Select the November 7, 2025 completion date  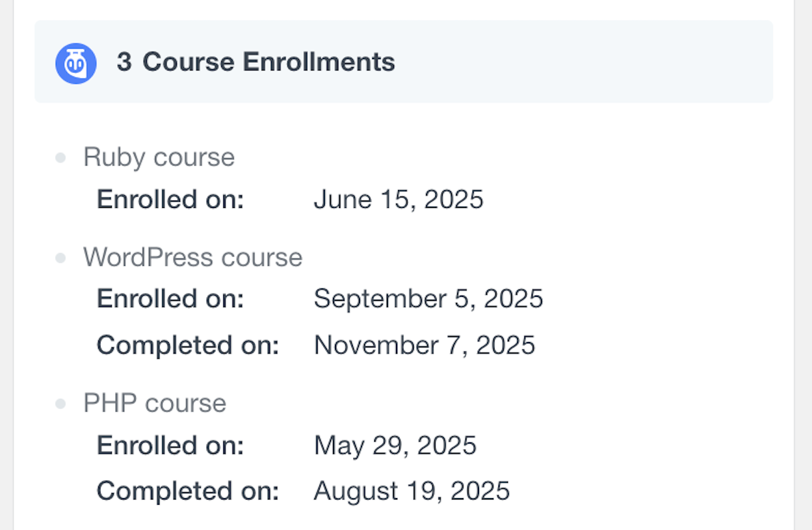click(424, 345)
